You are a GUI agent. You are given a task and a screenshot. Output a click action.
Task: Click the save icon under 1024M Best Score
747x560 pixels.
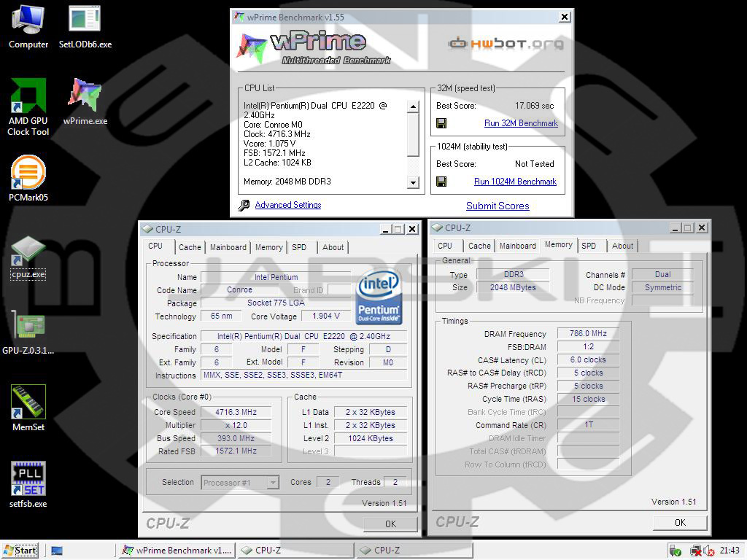point(441,182)
